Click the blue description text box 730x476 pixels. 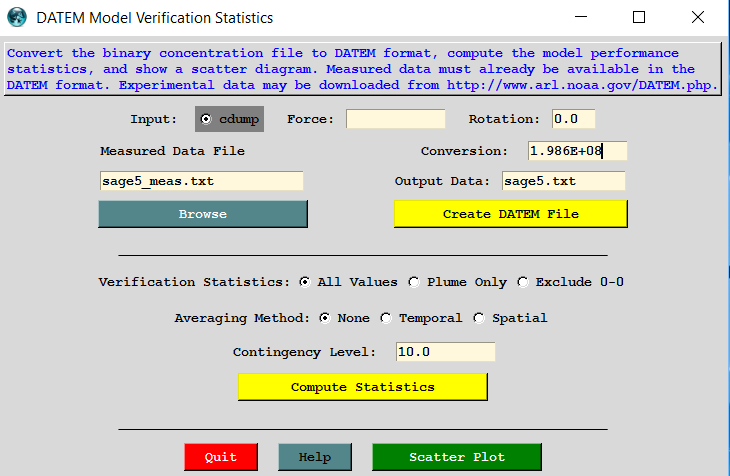click(363, 69)
